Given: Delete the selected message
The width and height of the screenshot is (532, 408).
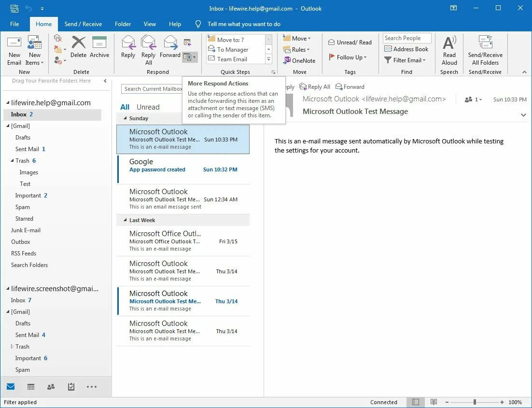Looking at the screenshot, I should (x=78, y=47).
